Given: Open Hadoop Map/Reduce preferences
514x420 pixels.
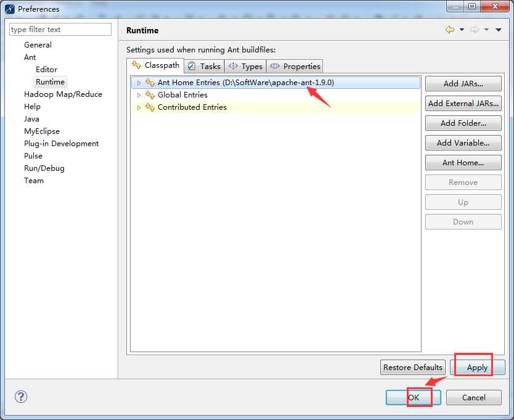Looking at the screenshot, I should (x=63, y=94).
